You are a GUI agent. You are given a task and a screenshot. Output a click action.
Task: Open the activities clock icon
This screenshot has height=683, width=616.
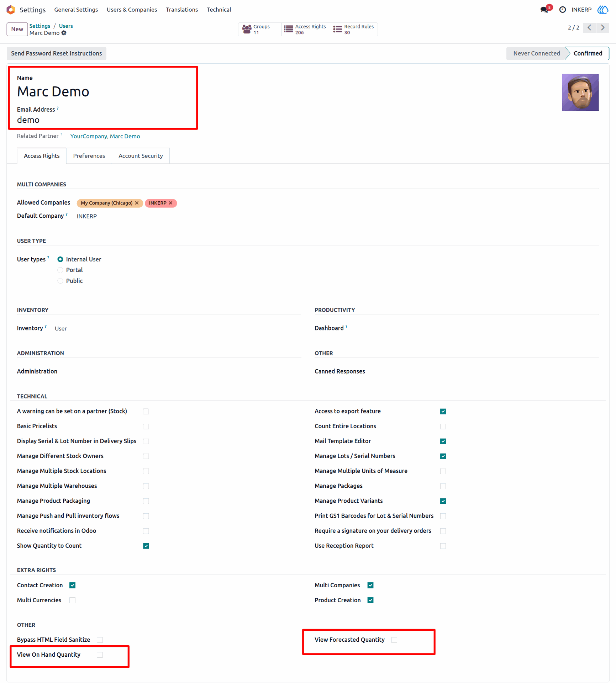(562, 10)
